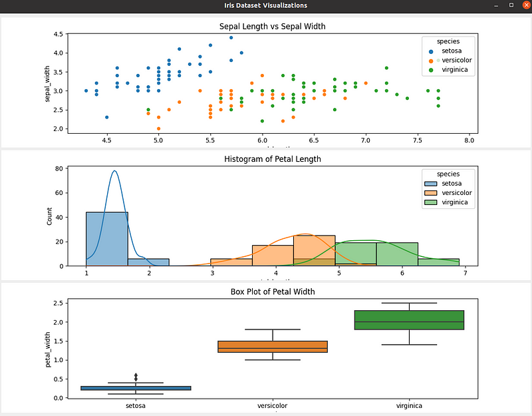Minimize the Iris Dataset Visualizations window

[x=496, y=5]
